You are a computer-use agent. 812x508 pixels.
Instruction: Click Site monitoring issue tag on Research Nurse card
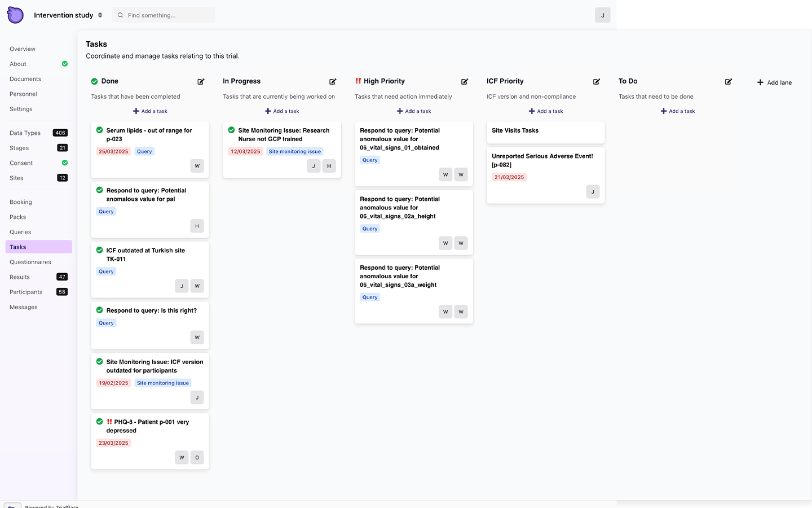[295, 151]
